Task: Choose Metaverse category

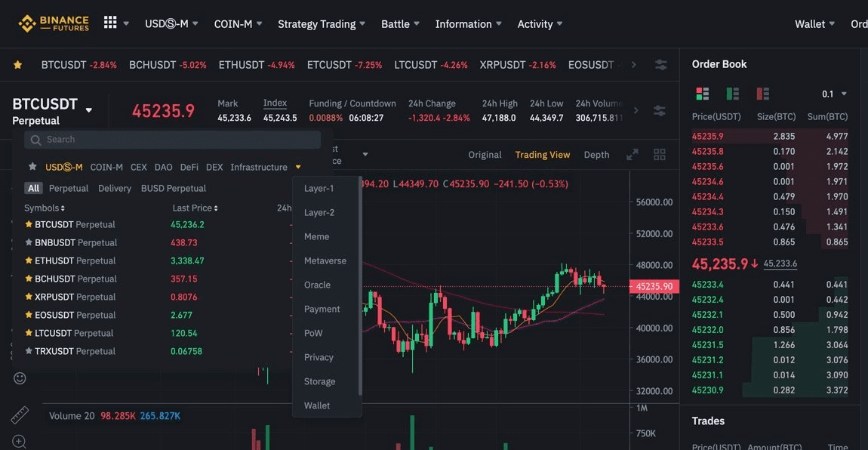Action: click(325, 260)
